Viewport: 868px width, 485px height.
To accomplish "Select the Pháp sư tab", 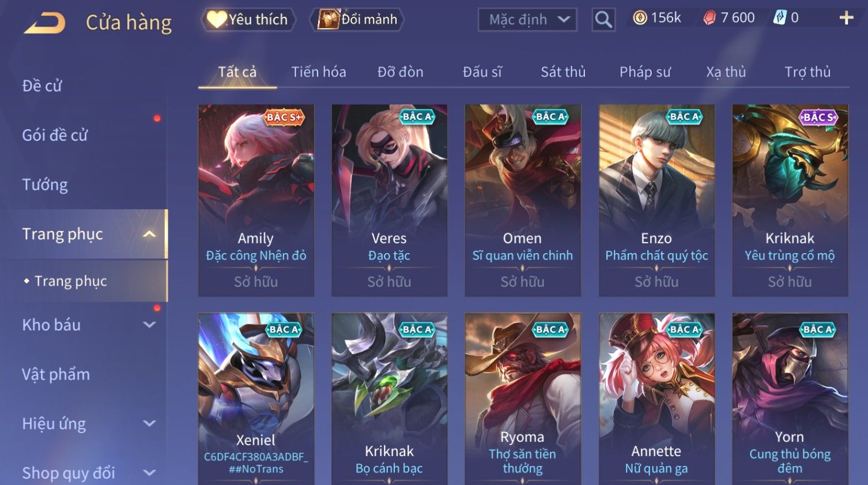I will click(645, 72).
